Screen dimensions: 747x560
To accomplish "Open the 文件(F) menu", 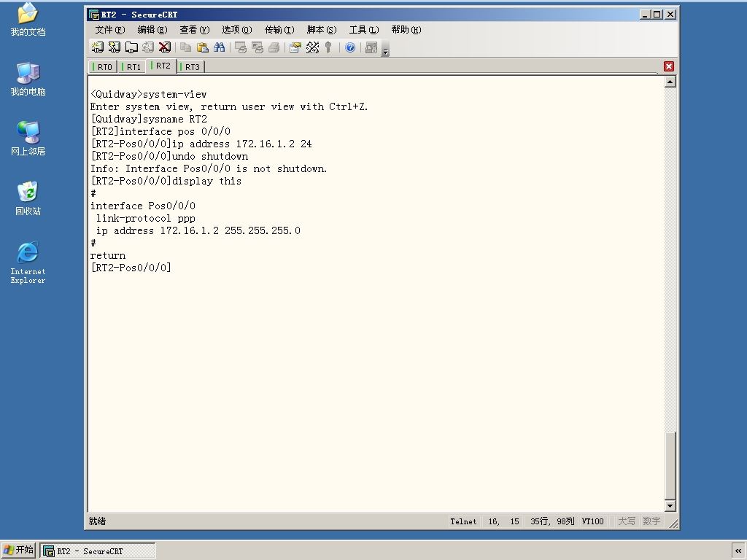I will pos(110,30).
